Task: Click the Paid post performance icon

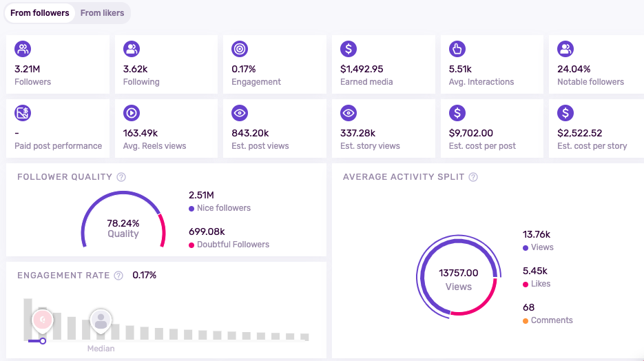Action: click(23, 113)
